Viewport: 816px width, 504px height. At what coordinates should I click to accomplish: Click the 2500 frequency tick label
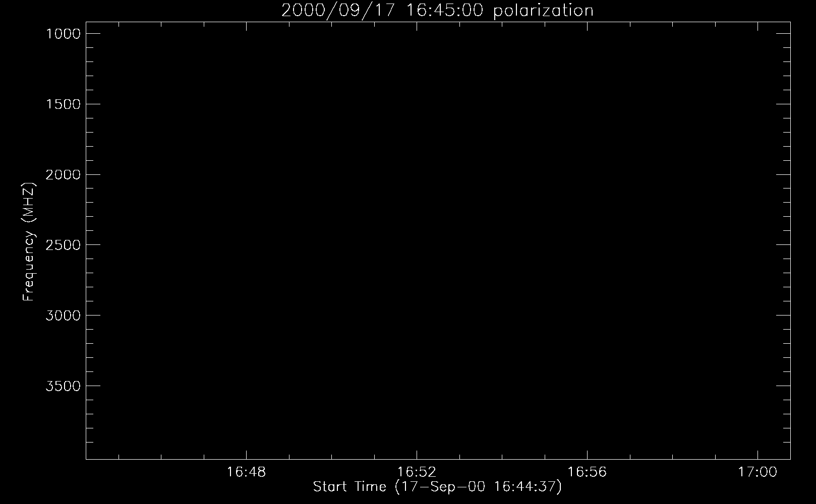pos(63,245)
